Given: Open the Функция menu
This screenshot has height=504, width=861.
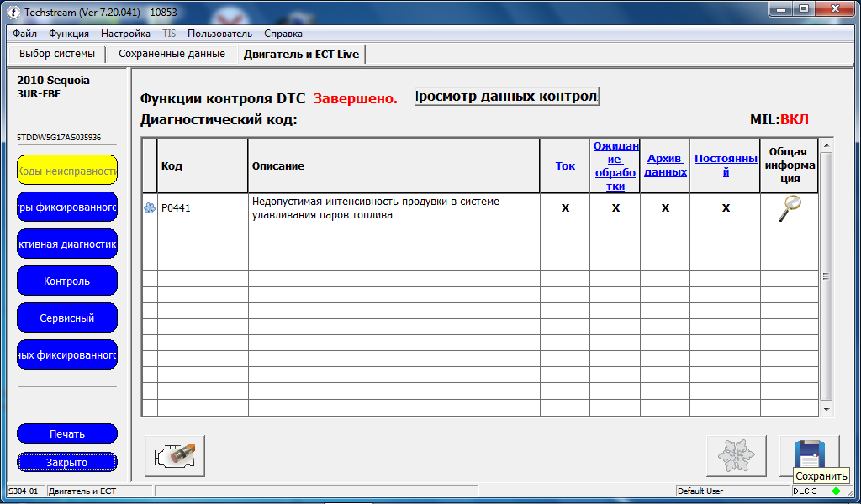Looking at the screenshot, I should click(69, 34).
